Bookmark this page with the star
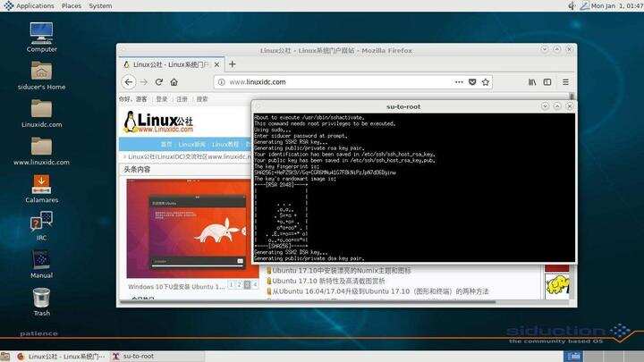Image resolution: width=644 pixels, height=362 pixels. pos(486,82)
